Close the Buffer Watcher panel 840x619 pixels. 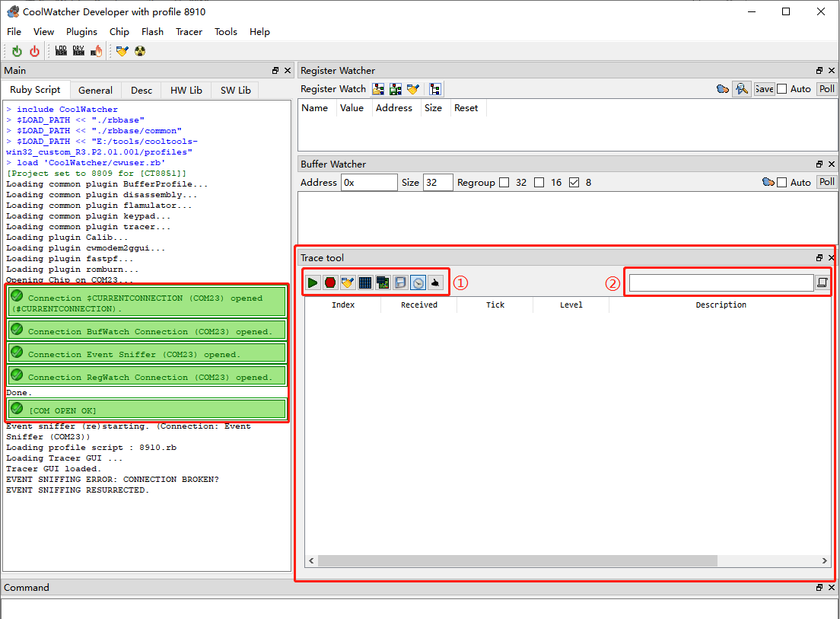832,164
